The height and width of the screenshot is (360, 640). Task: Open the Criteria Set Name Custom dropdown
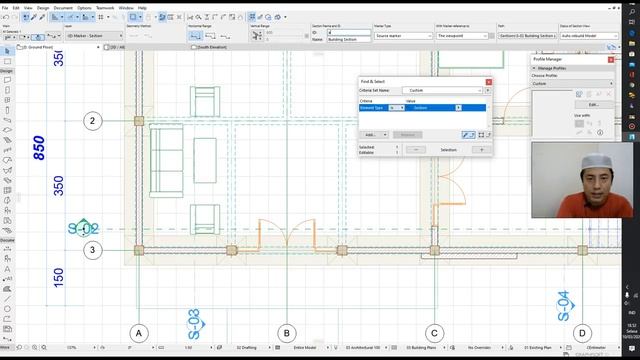(443, 90)
